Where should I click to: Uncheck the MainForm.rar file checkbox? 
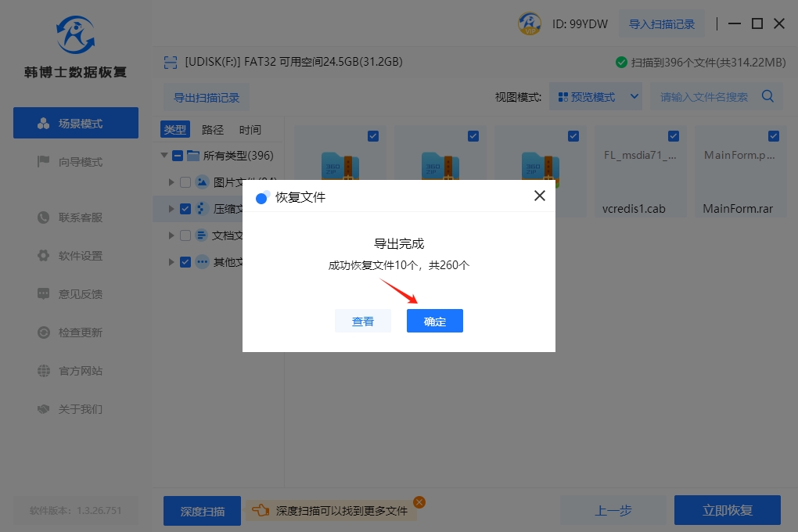tap(773, 136)
